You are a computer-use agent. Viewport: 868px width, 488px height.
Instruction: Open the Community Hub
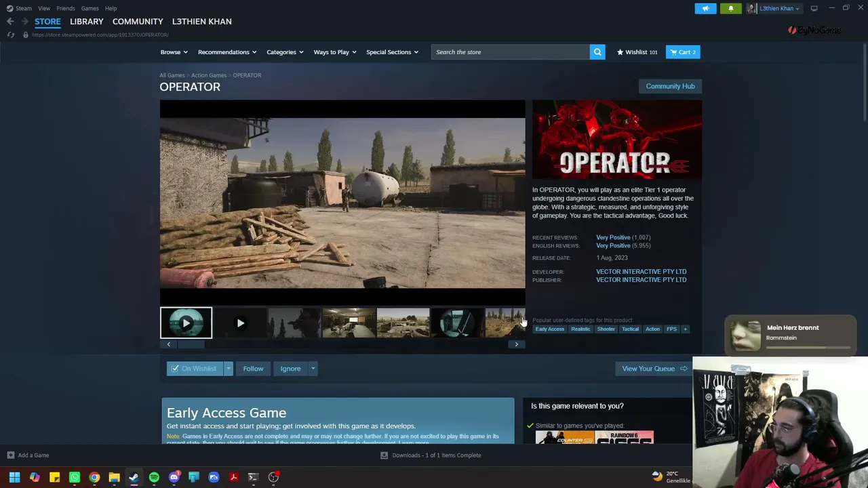pyautogui.click(x=670, y=86)
